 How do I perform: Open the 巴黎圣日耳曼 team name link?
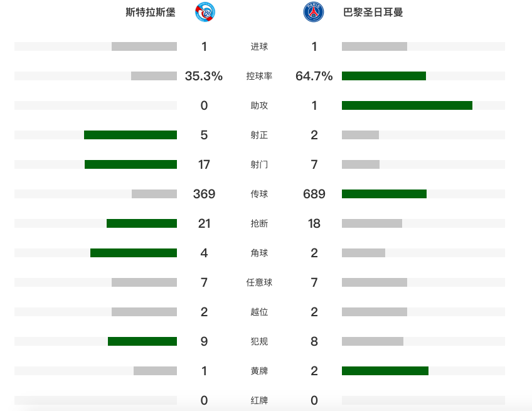(x=373, y=12)
